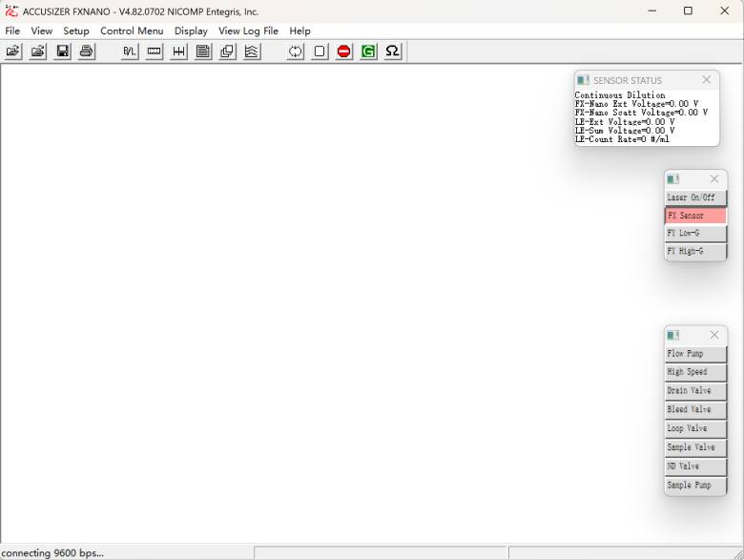The height and width of the screenshot is (560, 744).
Task: Select the FV High-G option
Action: [x=695, y=252]
